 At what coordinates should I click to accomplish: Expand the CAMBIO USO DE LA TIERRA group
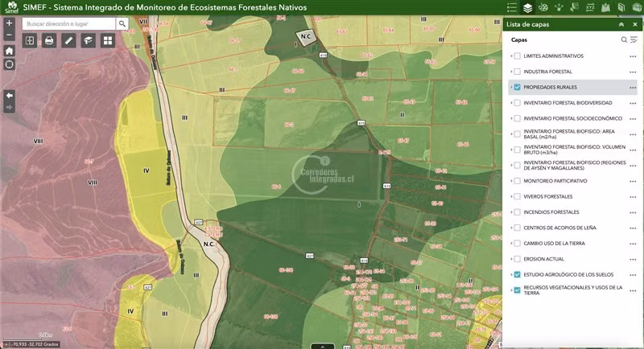[x=511, y=243]
